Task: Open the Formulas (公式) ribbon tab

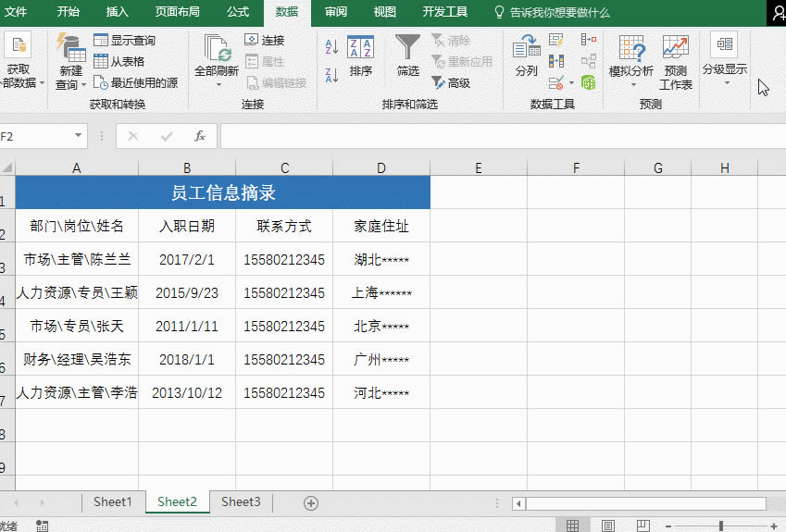Action: (238, 12)
